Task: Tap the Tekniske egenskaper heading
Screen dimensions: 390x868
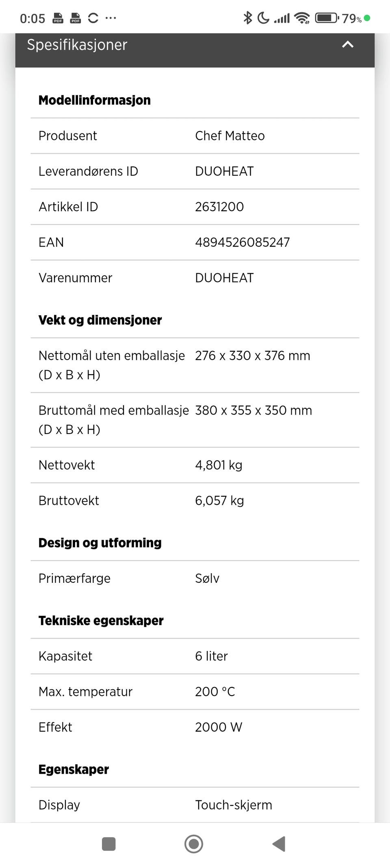Action: click(101, 621)
